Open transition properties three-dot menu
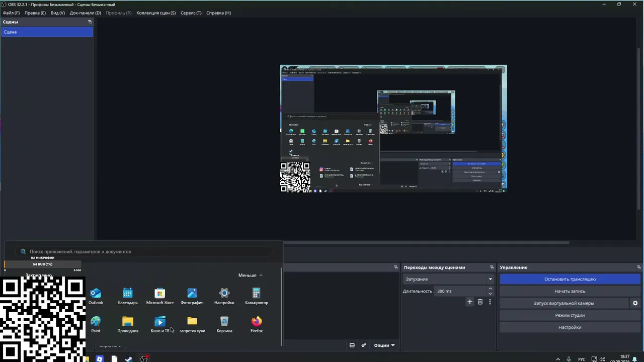 [x=490, y=302]
